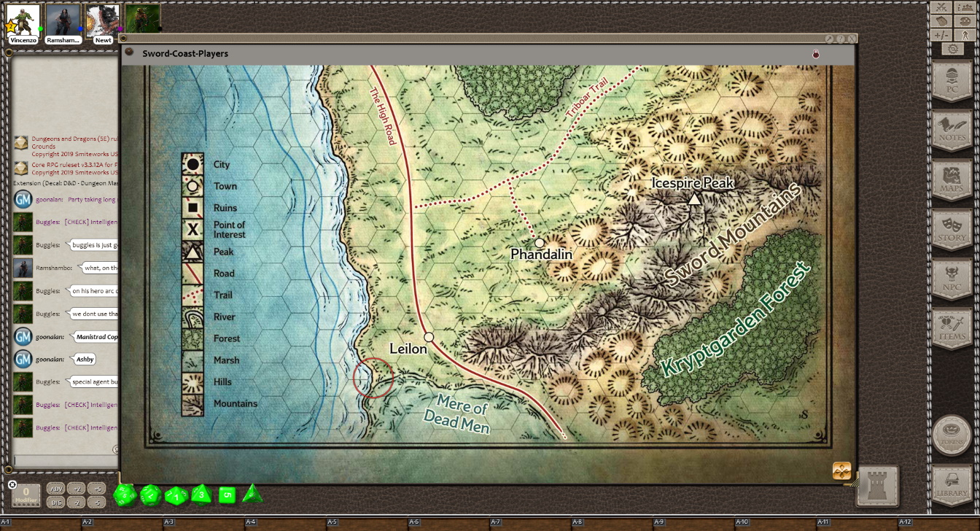Toggle the -2 modifier button
Screen dimensions: 980x531
(76, 503)
